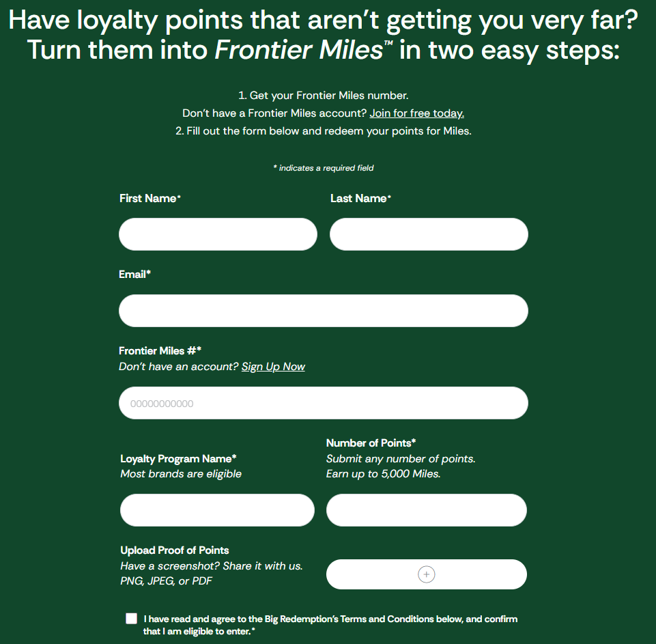Image resolution: width=656 pixels, height=644 pixels.
Task: Select the Email input box
Action: pyautogui.click(x=323, y=311)
